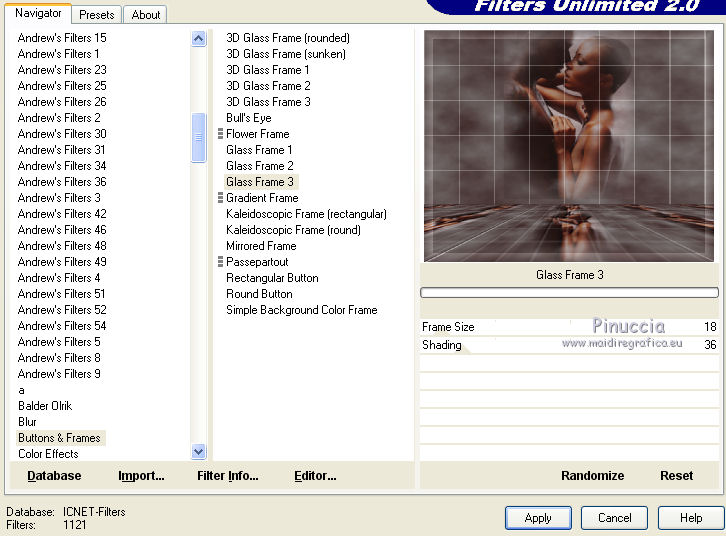Select Andrew's Filters 52 category

(62, 310)
